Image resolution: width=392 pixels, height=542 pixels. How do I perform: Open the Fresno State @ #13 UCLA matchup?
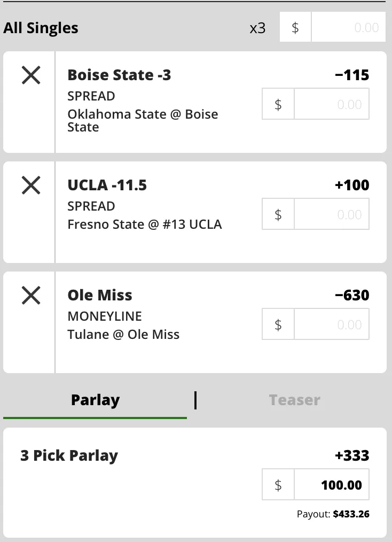coord(144,224)
